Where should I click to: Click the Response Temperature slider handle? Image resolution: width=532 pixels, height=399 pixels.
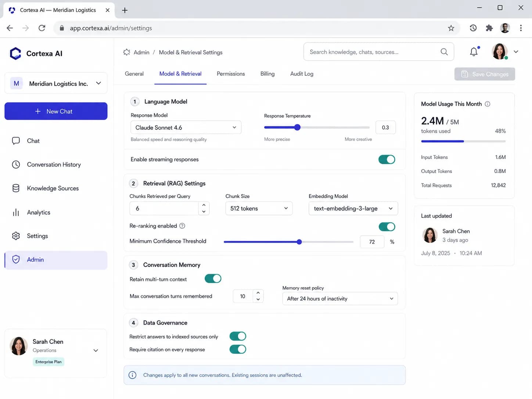[x=298, y=127]
